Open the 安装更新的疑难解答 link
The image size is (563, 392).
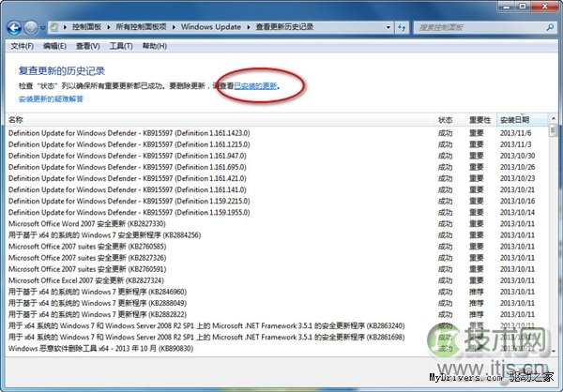(x=51, y=98)
